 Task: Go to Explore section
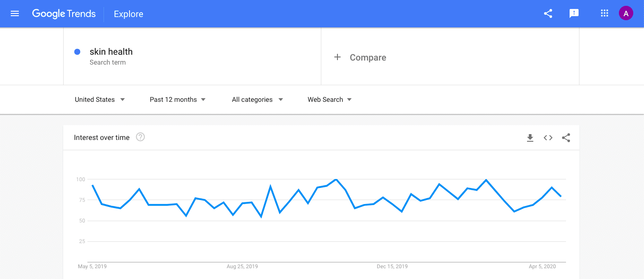(x=129, y=14)
